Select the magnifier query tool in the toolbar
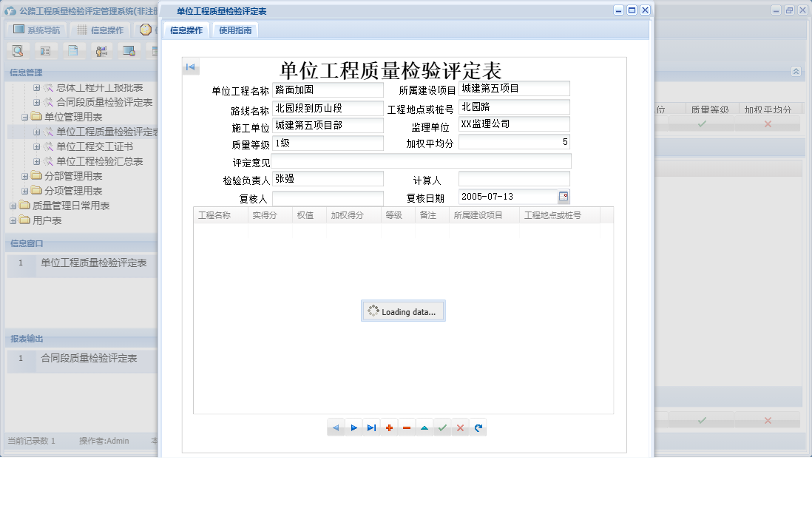This screenshot has width=812, height=511. (18, 50)
